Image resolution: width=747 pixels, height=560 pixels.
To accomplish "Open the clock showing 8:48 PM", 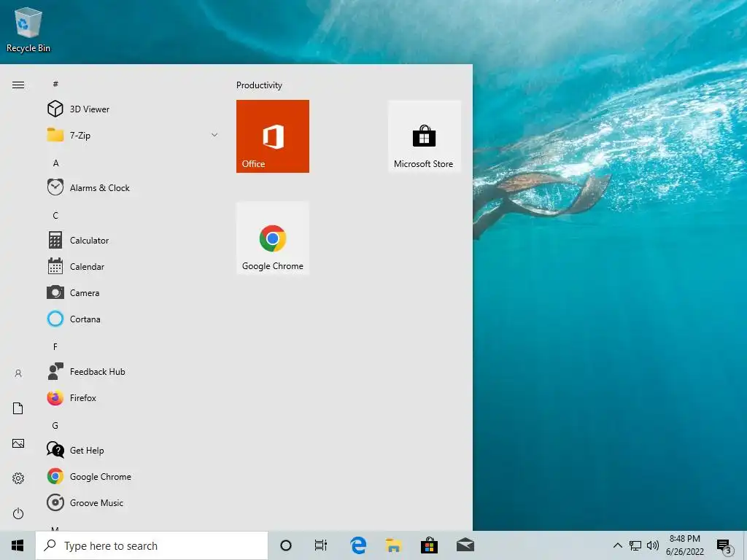I will (x=685, y=545).
